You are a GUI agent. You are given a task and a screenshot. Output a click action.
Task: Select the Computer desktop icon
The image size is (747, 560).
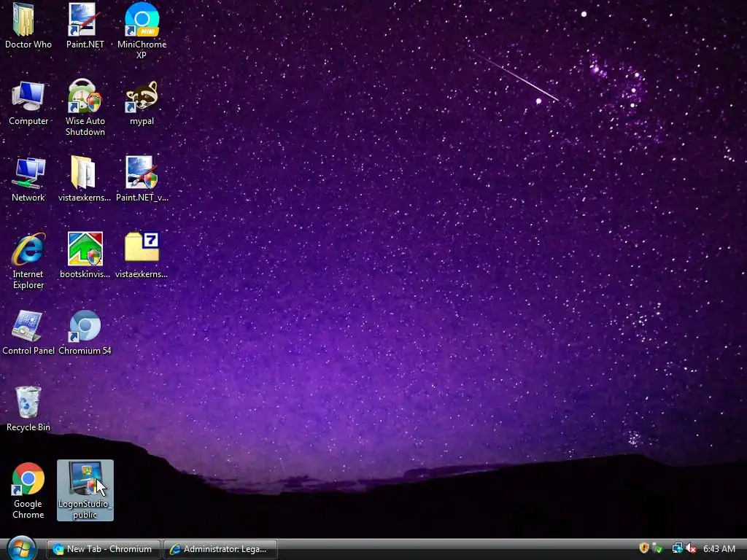(28, 103)
